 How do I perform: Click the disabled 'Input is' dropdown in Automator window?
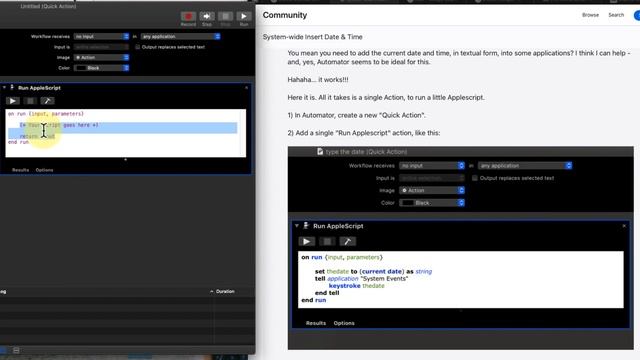point(101,47)
